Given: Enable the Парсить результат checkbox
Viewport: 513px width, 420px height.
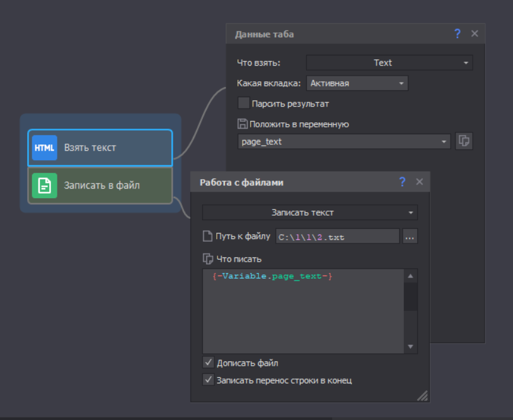Looking at the screenshot, I should coord(243,103).
